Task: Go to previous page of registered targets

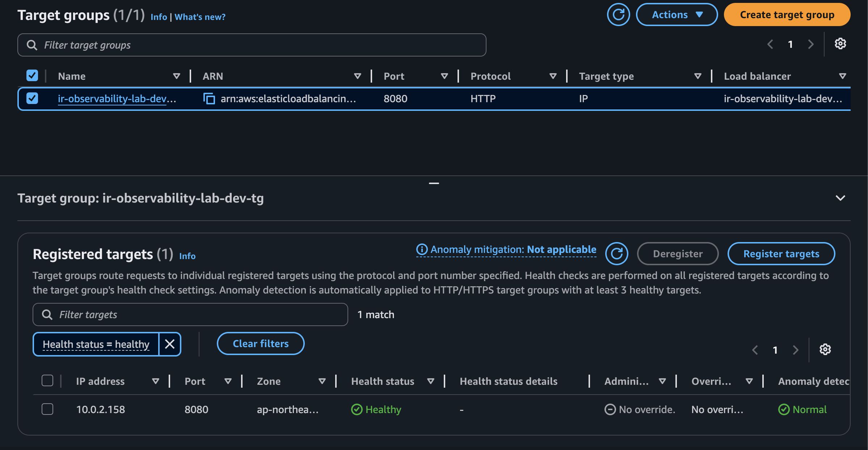Action: point(755,350)
